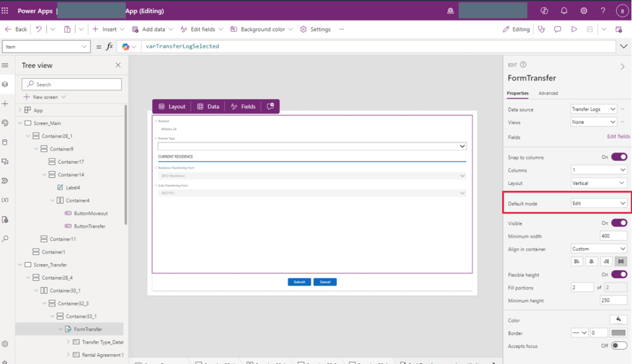Viewport: 632px width, 364px height.
Task: Open the Variables icon in left rail
Action: (x=6, y=200)
